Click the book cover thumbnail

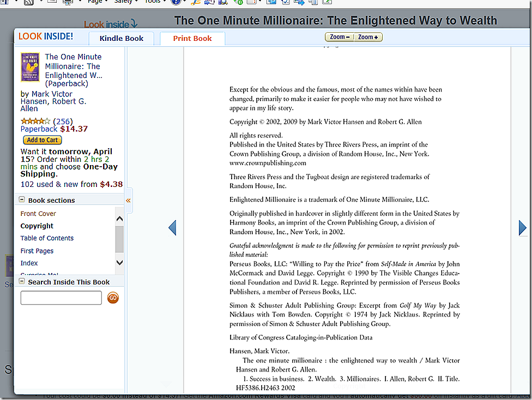pos(30,67)
